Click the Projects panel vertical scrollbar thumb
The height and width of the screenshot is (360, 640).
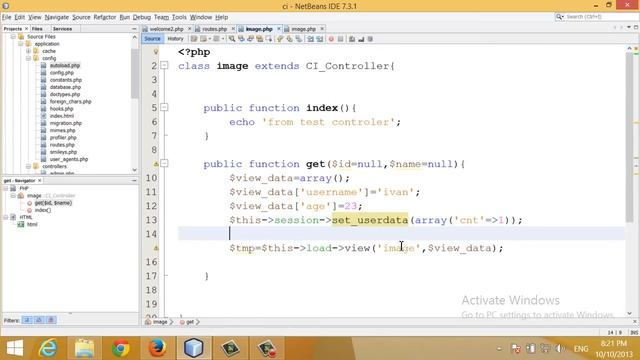(x=135, y=73)
